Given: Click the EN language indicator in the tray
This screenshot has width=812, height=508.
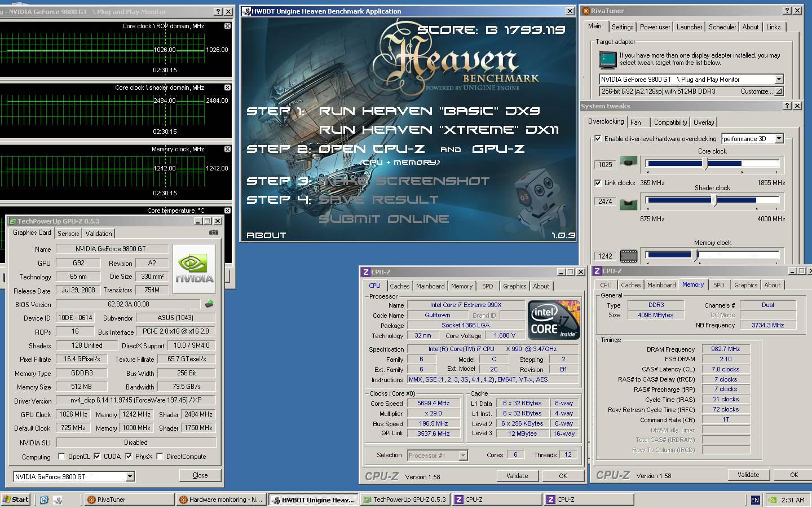Looking at the screenshot, I should [755, 500].
